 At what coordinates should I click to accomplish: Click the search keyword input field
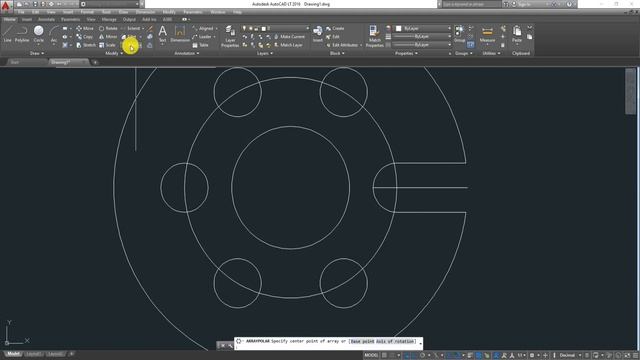[x=471, y=4]
